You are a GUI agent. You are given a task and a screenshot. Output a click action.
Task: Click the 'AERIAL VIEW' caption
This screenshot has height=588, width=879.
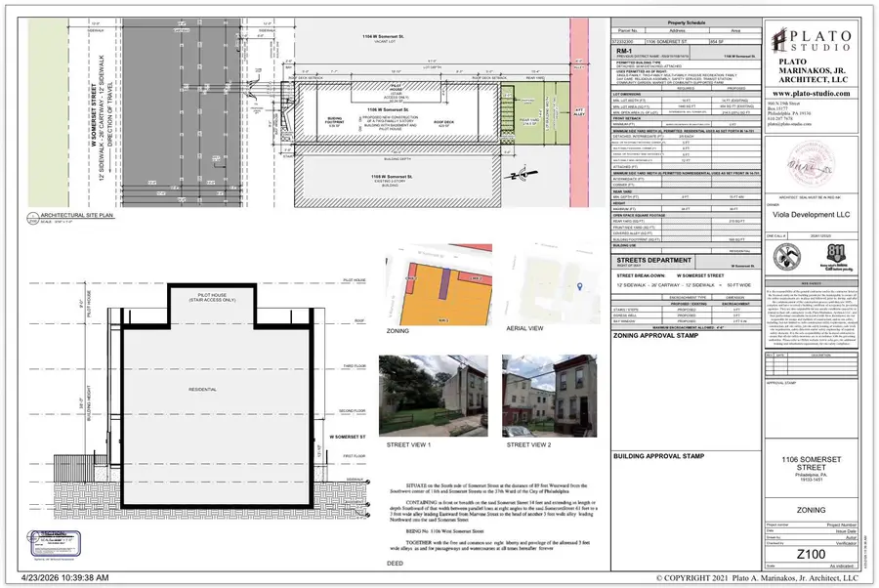pos(524,328)
